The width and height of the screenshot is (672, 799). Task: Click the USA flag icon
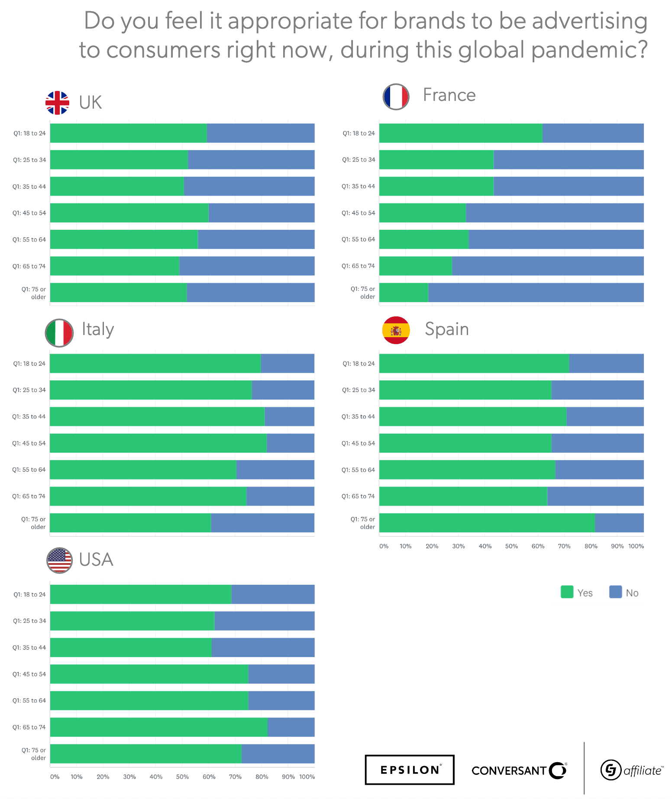59,560
